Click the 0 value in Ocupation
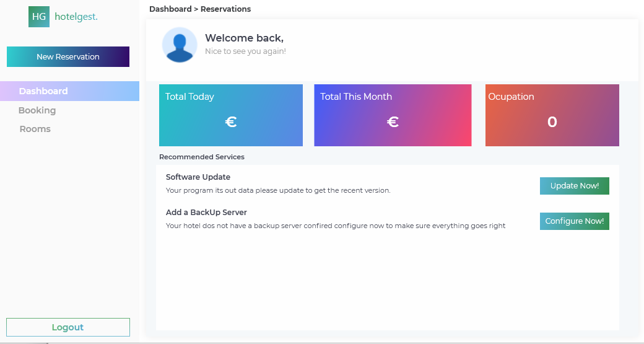This screenshot has width=644, height=344. point(552,121)
